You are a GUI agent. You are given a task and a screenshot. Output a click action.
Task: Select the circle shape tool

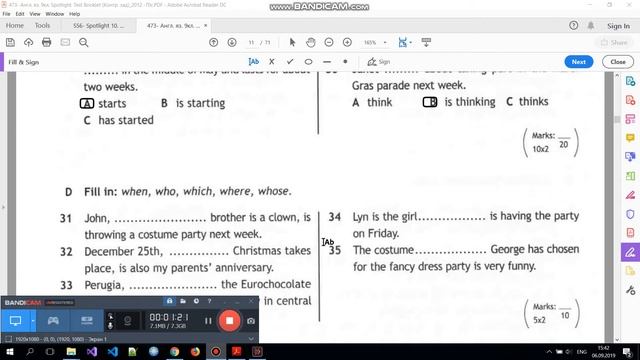click(x=308, y=62)
